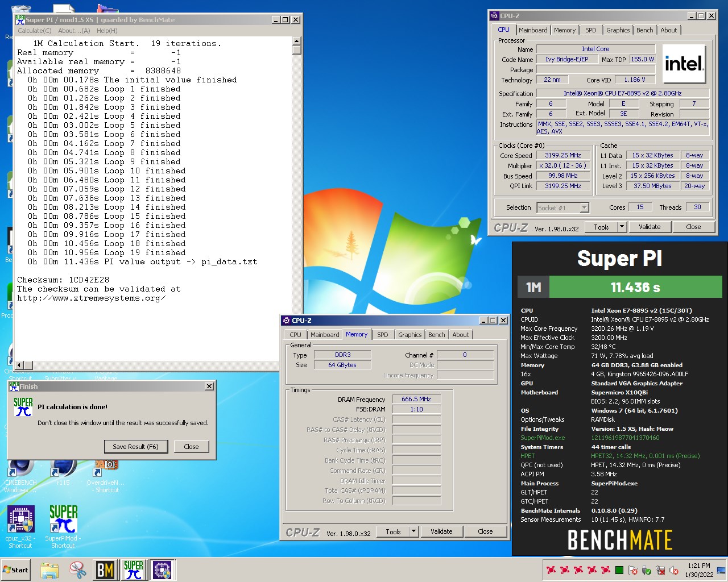Click the Specification Intel Xeon E7-8895 v2 field
The image size is (728, 582).
[x=623, y=93]
